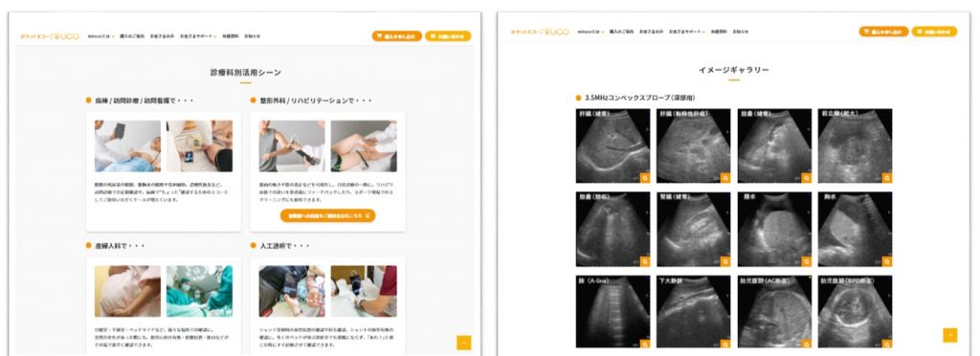Viewport: 980px width, 356px height.
Task: Open magnifier icon on the 胸水 image
Action: 887,261
